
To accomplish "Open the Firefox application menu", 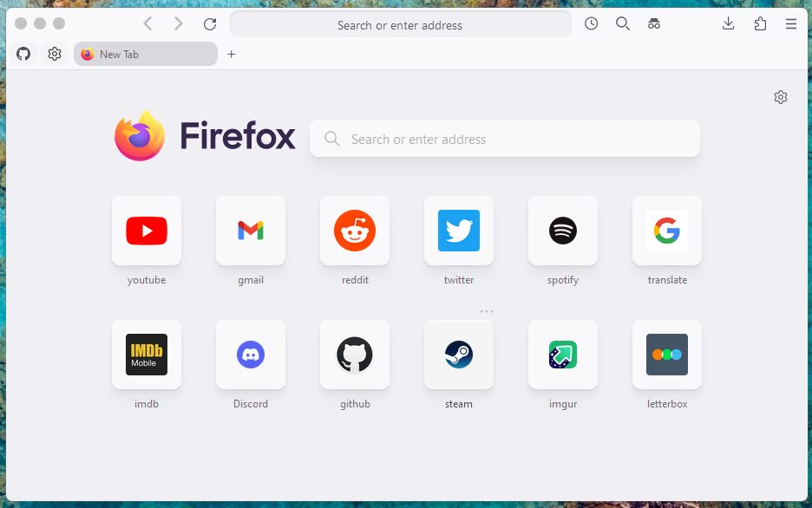I will click(x=790, y=23).
